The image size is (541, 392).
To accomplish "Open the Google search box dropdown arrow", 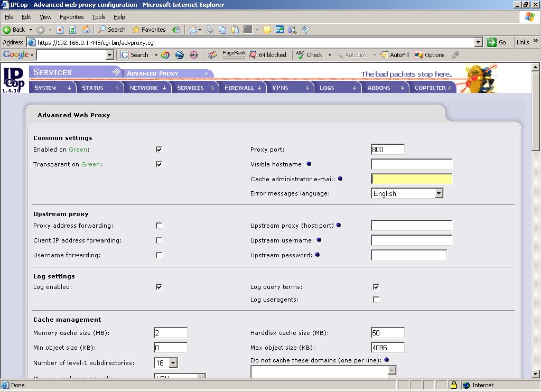I will tap(110, 55).
